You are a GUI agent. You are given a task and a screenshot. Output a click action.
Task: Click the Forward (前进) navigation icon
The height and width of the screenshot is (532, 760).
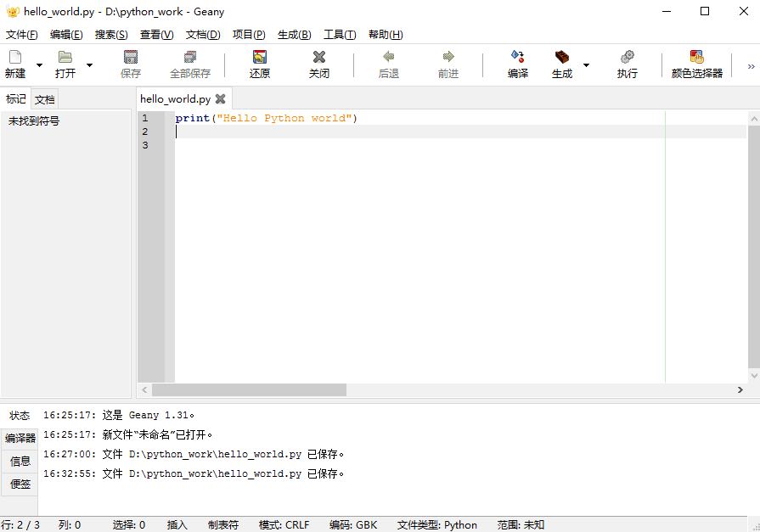pos(448,57)
